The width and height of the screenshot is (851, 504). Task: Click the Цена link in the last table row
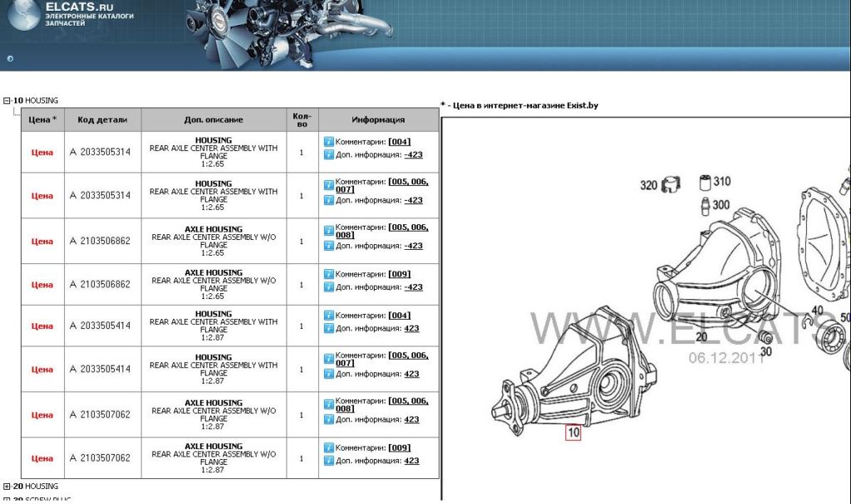[x=42, y=458]
